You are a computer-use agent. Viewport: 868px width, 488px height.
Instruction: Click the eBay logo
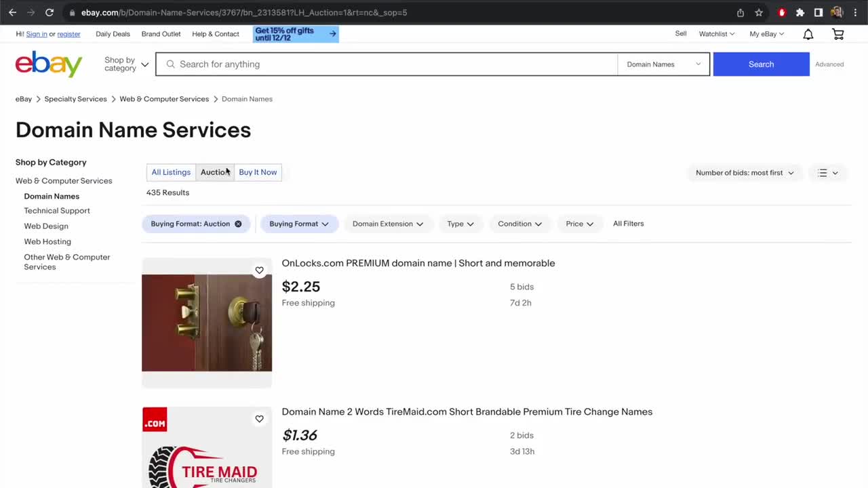tap(49, 64)
